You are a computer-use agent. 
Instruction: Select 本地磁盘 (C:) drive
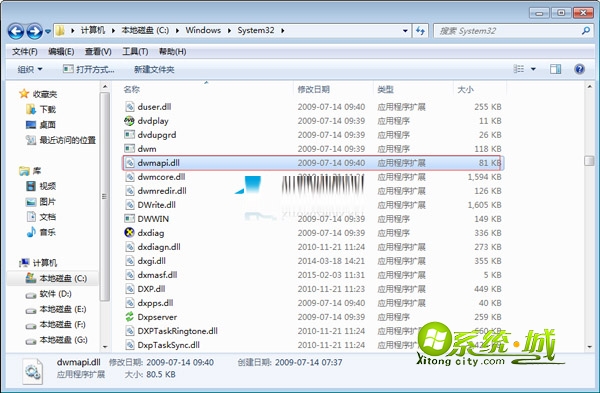click(56, 278)
